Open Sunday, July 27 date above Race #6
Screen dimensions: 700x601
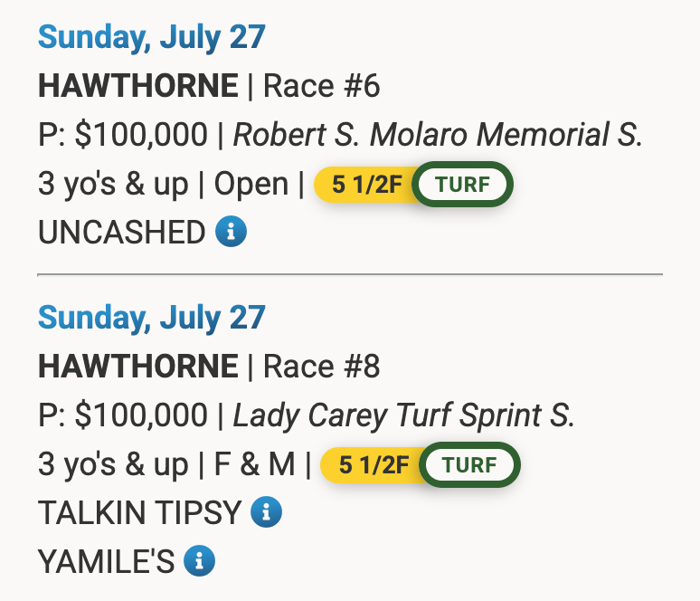152,37
